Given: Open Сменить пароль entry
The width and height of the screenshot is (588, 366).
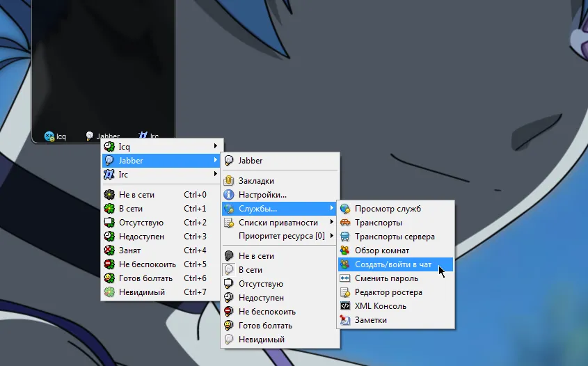Looking at the screenshot, I should point(396,278).
